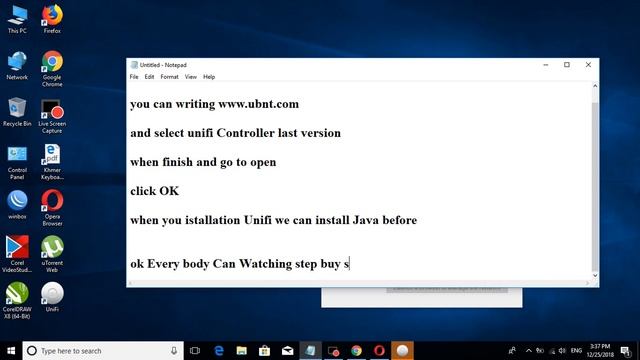640x360 pixels.
Task: Open Corel VideoStudio desktop shortcut
Action: coord(17,254)
